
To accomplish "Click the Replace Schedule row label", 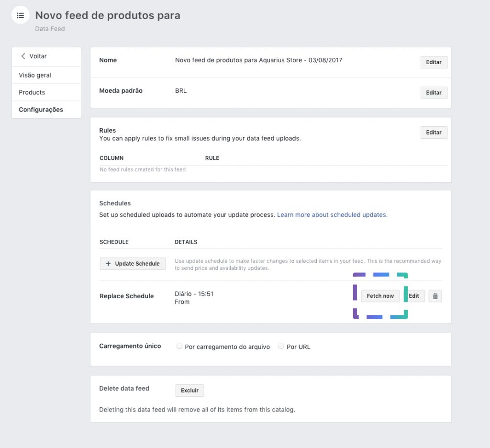I will pos(126,296).
